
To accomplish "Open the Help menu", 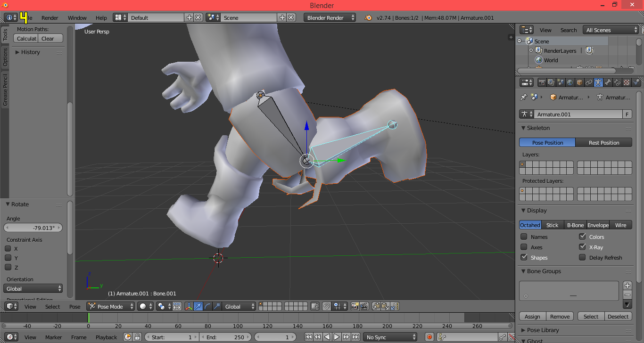I will (101, 18).
